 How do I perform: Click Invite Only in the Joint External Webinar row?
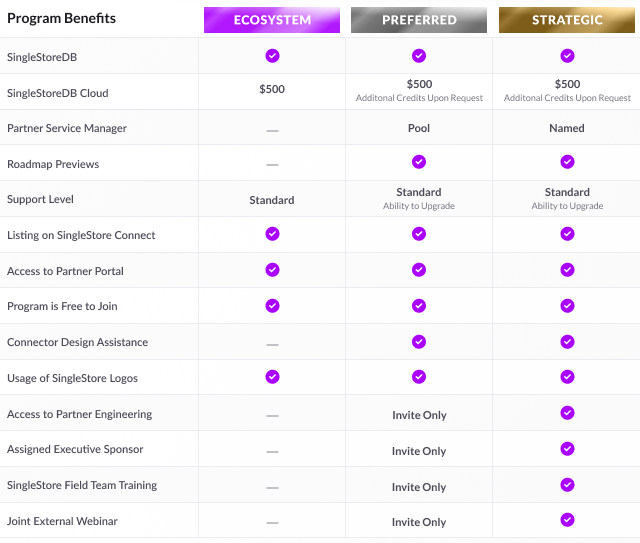point(419,522)
